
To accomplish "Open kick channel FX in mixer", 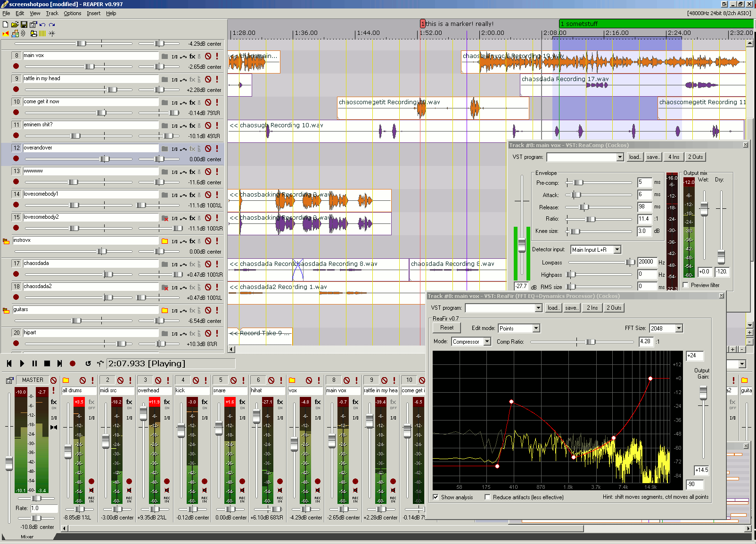I will click(x=205, y=402).
